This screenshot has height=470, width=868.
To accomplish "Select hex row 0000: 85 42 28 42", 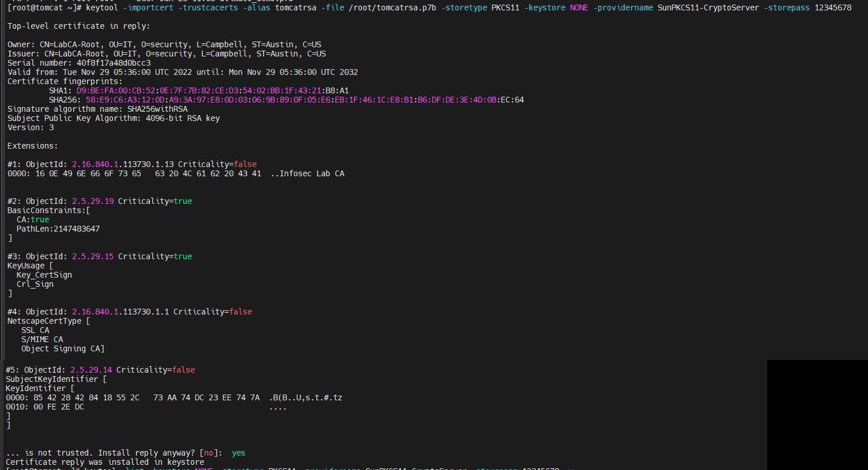I will tap(174, 397).
